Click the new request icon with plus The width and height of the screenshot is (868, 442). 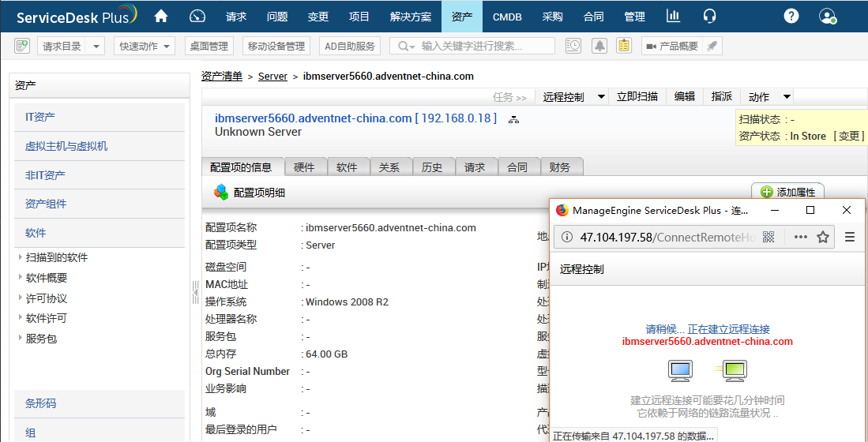tap(21, 46)
